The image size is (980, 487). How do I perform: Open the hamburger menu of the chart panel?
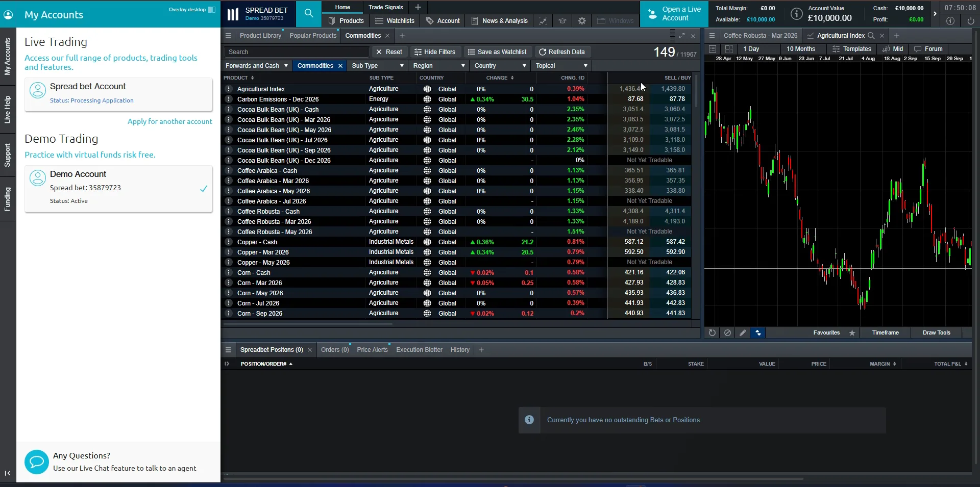coord(712,36)
